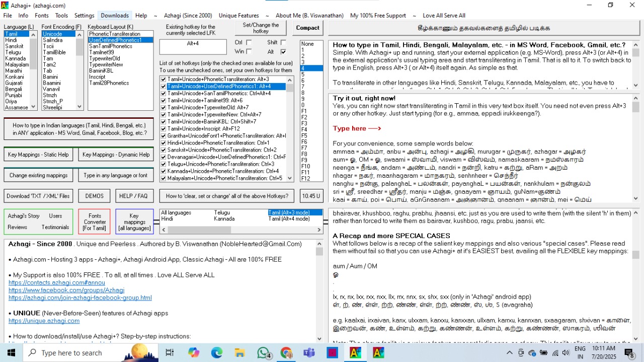The height and width of the screenshot is (362, 644).
Task: Open Microsoft Teams from the taskbar
Action: pos(309,352)
